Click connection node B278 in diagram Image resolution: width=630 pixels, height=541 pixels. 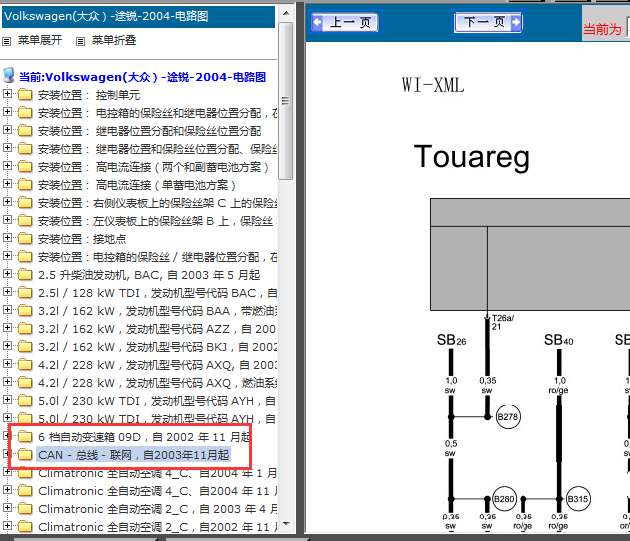pos(508,416)
